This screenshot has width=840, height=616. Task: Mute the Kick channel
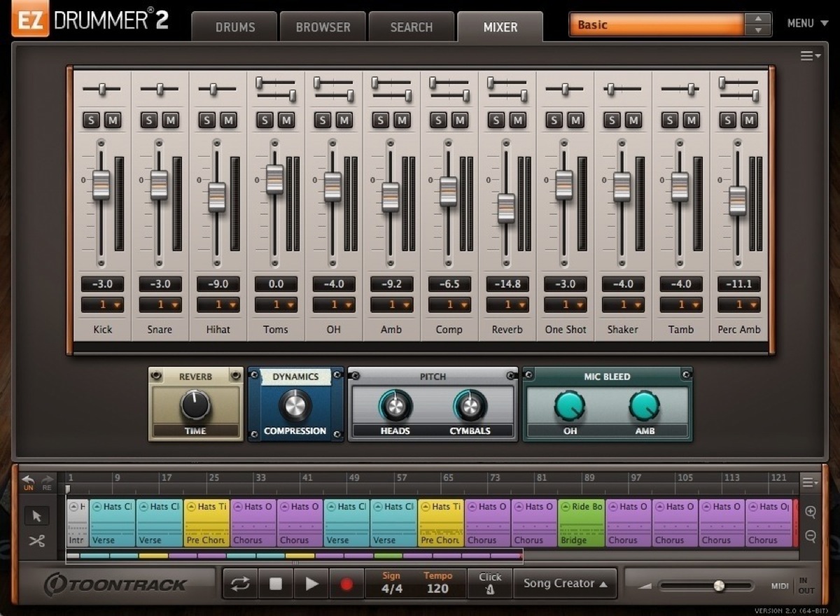113,120
